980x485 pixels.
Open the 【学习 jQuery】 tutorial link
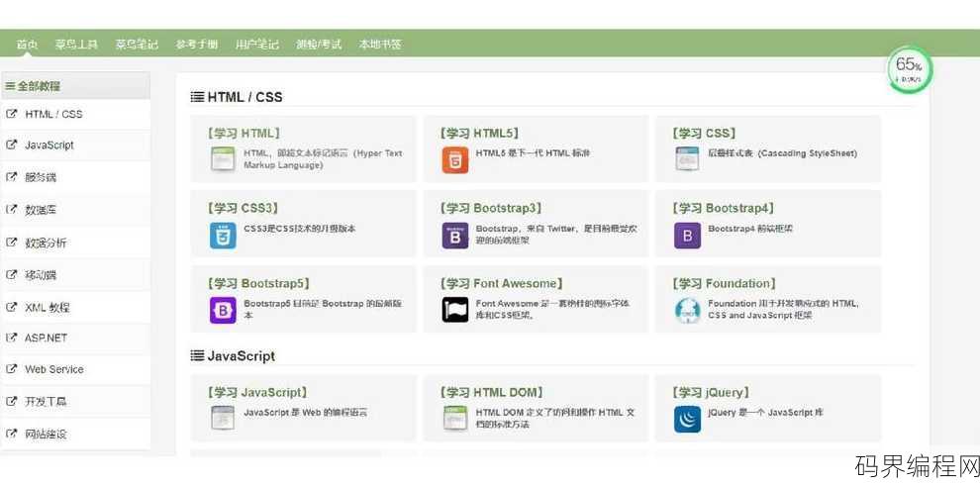point(711,393)
